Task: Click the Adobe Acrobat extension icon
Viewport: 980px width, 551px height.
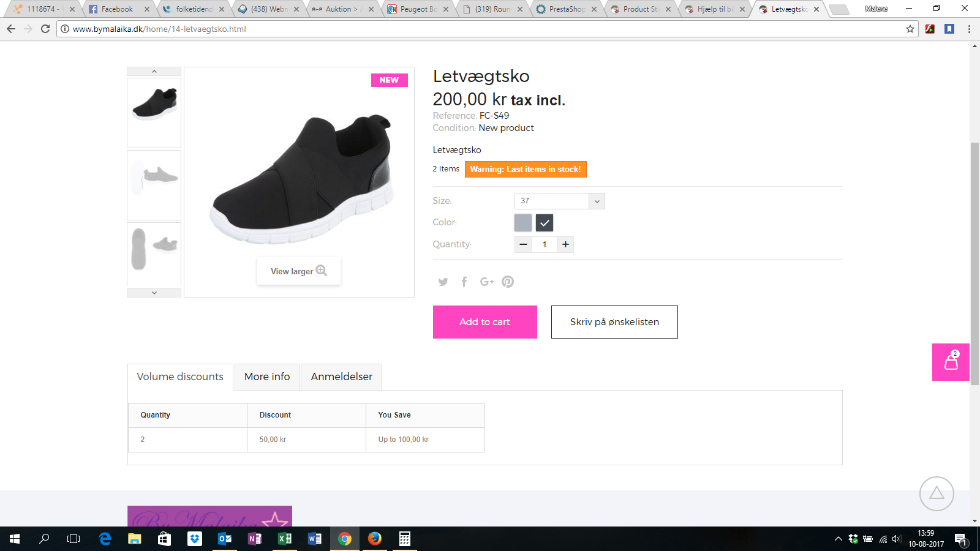Action: [x=930, y=29]
